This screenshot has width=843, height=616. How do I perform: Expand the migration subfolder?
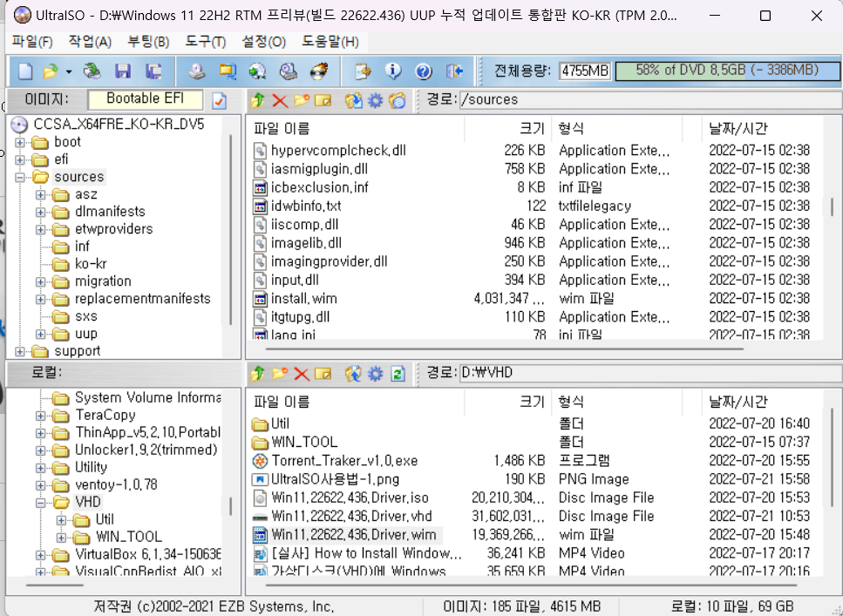click(x=41, y=281)
